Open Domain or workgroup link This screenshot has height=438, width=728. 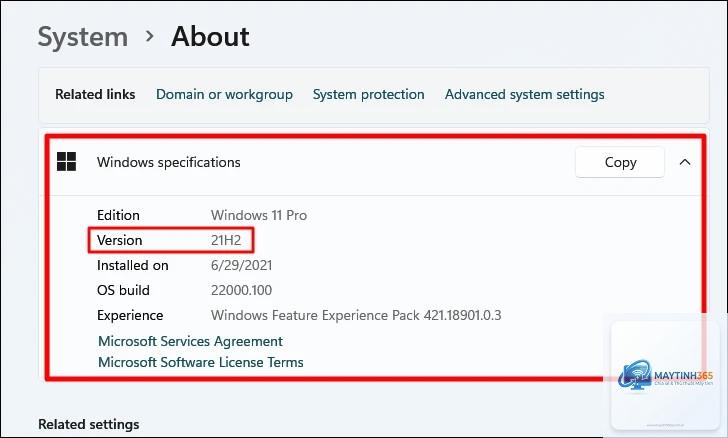(224, 94)
